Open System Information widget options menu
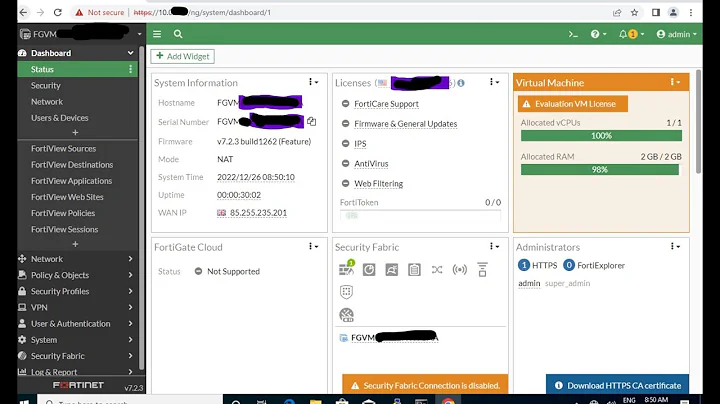 tap(314, 82)
